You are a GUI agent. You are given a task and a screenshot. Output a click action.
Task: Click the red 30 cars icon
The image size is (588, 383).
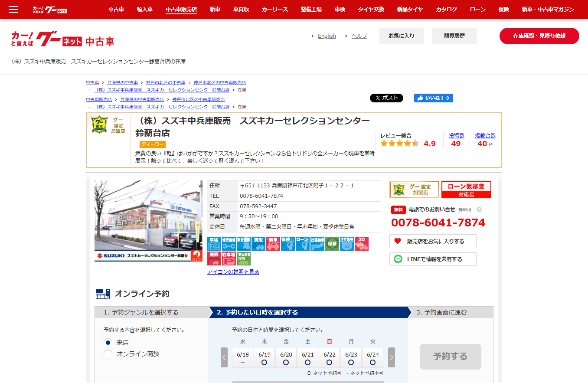coord(362,244)
